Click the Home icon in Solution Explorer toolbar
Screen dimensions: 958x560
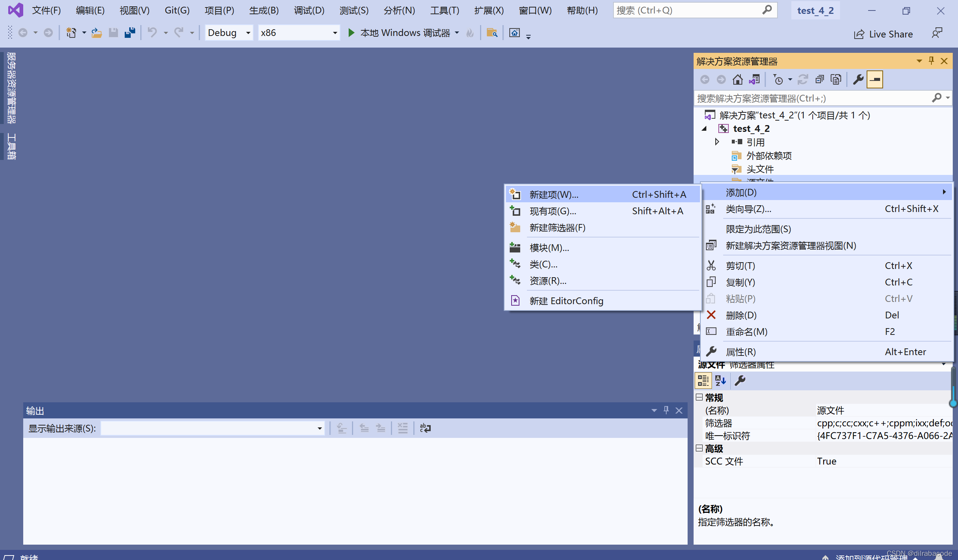pos(737,79)
